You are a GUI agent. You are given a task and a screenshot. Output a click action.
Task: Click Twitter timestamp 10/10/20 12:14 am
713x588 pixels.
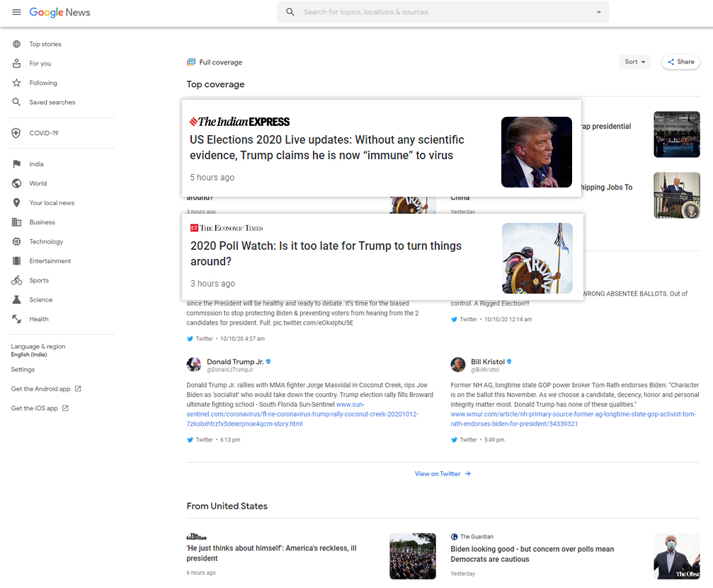tap(508, 319)
